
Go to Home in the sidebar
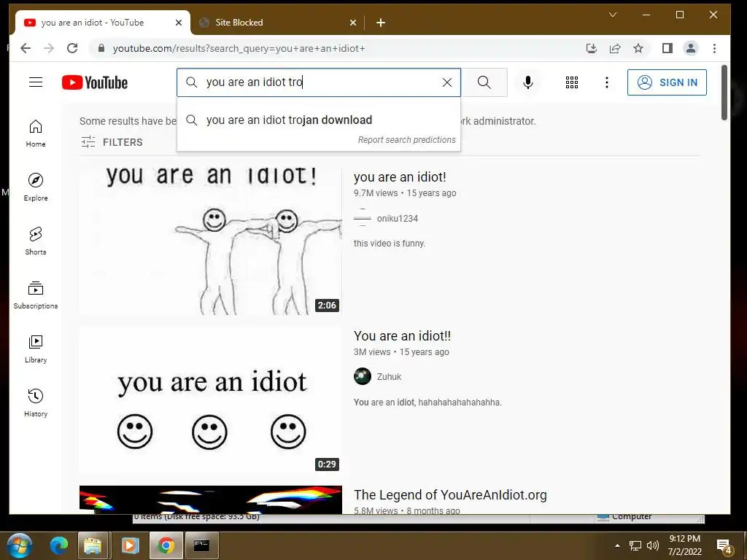pyautogui.click(x=36, y=133)
